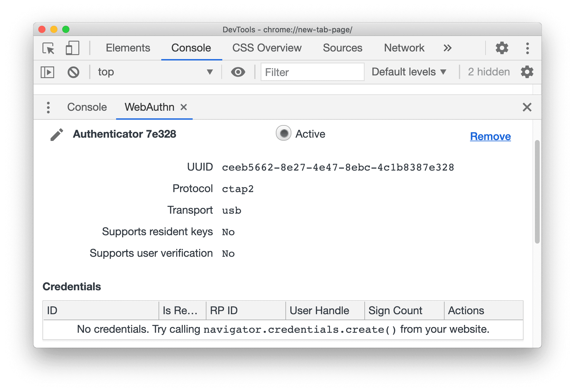Click the inspect element cursor icon
575x392 pixels.
49,48
